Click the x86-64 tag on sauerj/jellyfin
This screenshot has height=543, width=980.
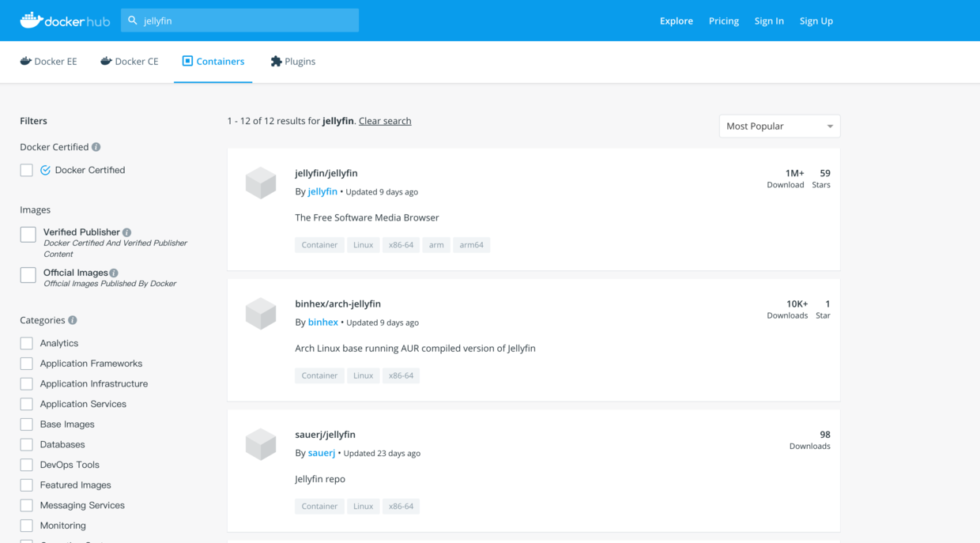pos(401,506)
